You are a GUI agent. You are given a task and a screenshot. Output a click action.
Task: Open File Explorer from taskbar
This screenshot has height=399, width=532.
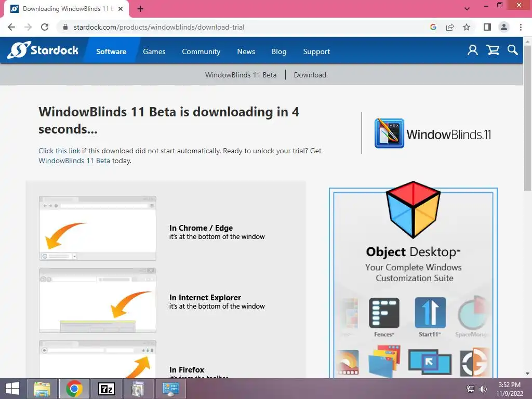point(42,389)
